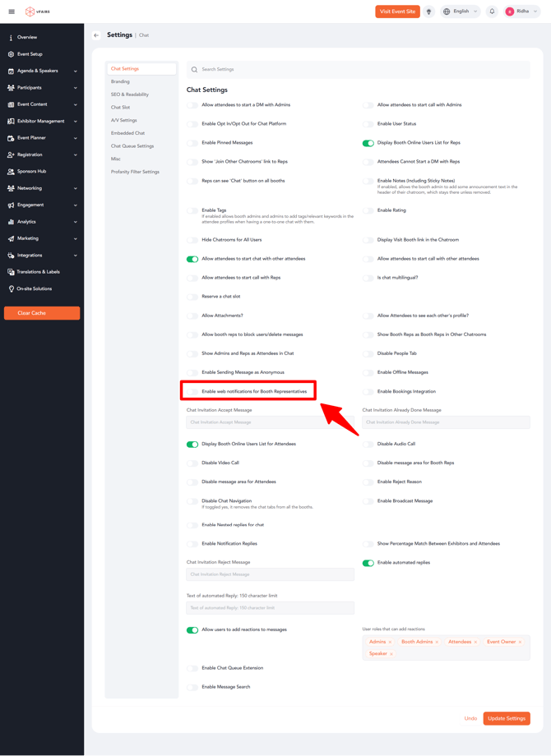Screen dimensions: 551x756
Task: Open the English language dropdown
Action: (x=461, y=12)
